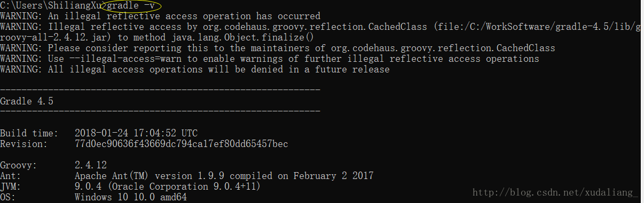644x203 pixels.
Task: Click the Groovy version 2.4.12
Action: click(91, 165)
